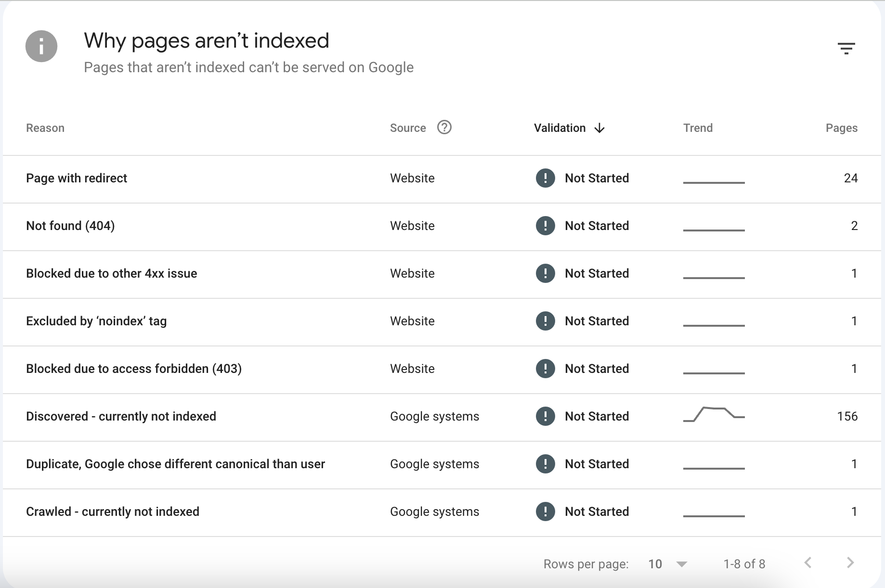The image size is (885, 588).
Task: Open the Page with redirect report
Action: (77, 178)
